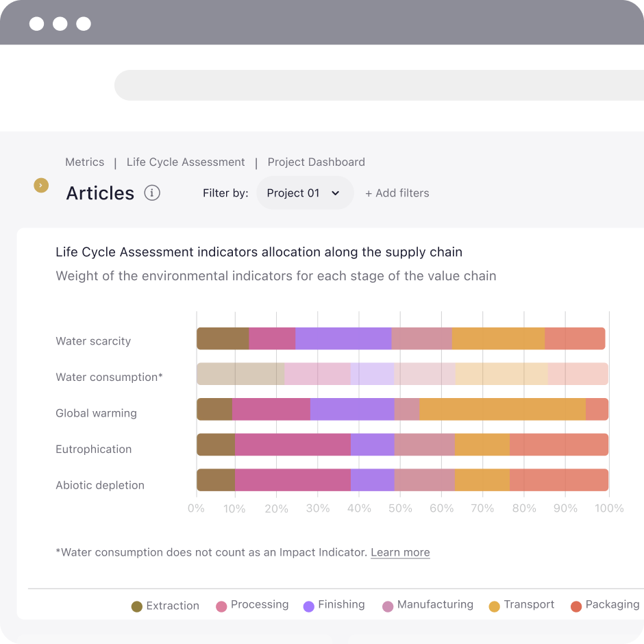Select the Project Dashboard breadcrumb
This screenshot has width=644, height=644.
[317, 162]
